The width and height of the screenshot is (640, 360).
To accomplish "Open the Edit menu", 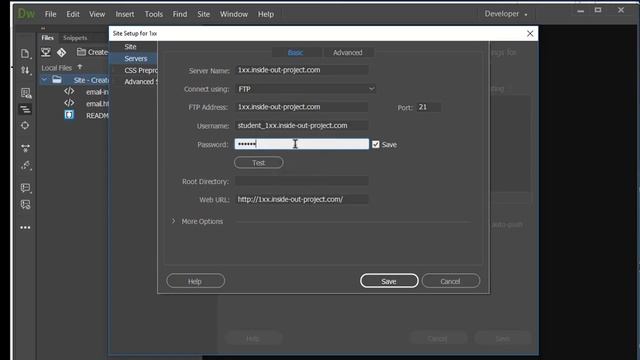I will (x=73, y=14).
